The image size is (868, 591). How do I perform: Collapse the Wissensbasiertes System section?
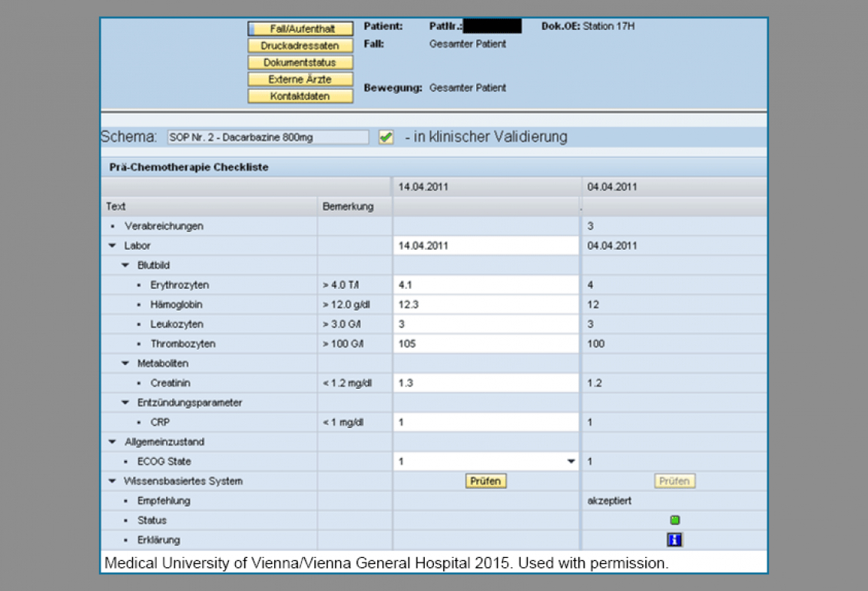112,481
